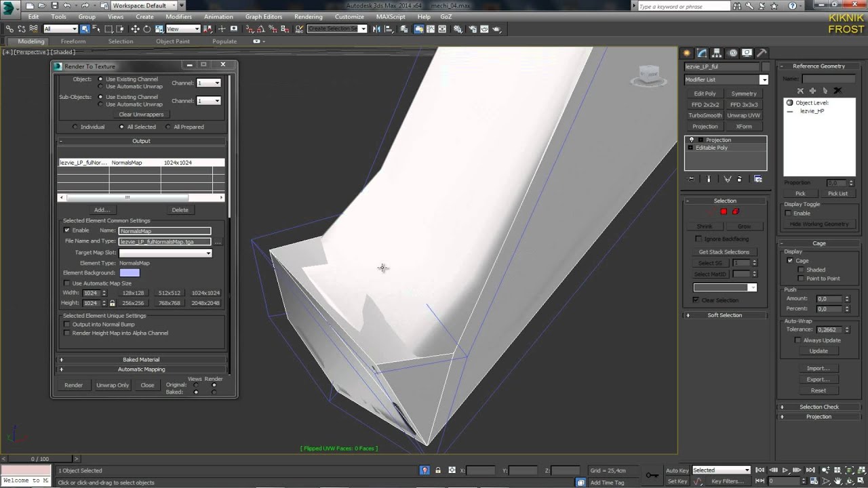Open the Rendering menu
Viewport: 868px width, 488px height.
pyautogui.click(x=309, y=17)
